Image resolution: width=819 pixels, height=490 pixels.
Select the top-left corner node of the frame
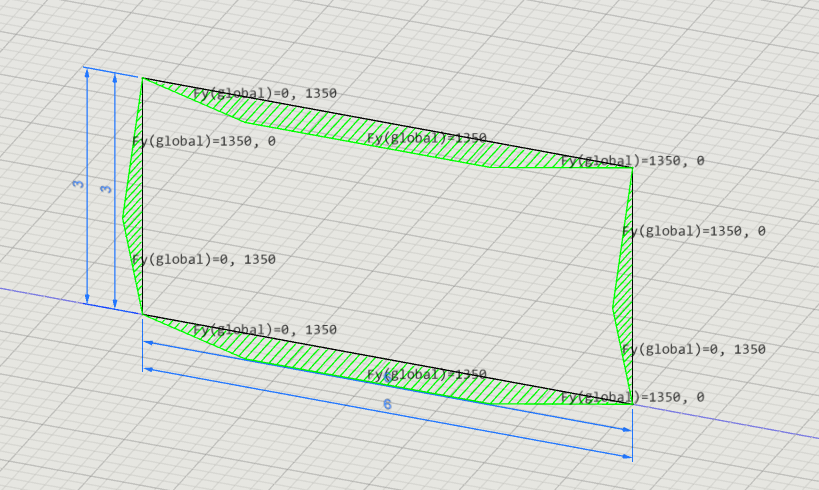[x=143, y=78]
